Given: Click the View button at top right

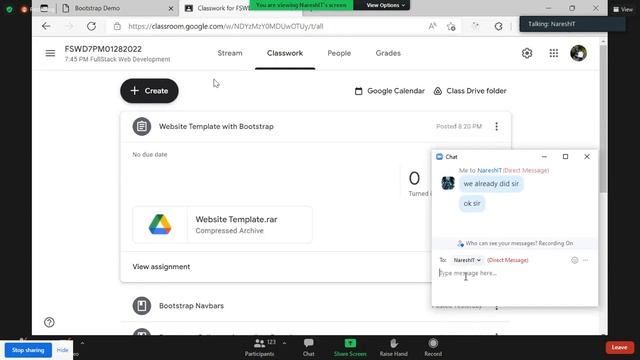Looking at the screenshot, I should click(x=623, y=9).
